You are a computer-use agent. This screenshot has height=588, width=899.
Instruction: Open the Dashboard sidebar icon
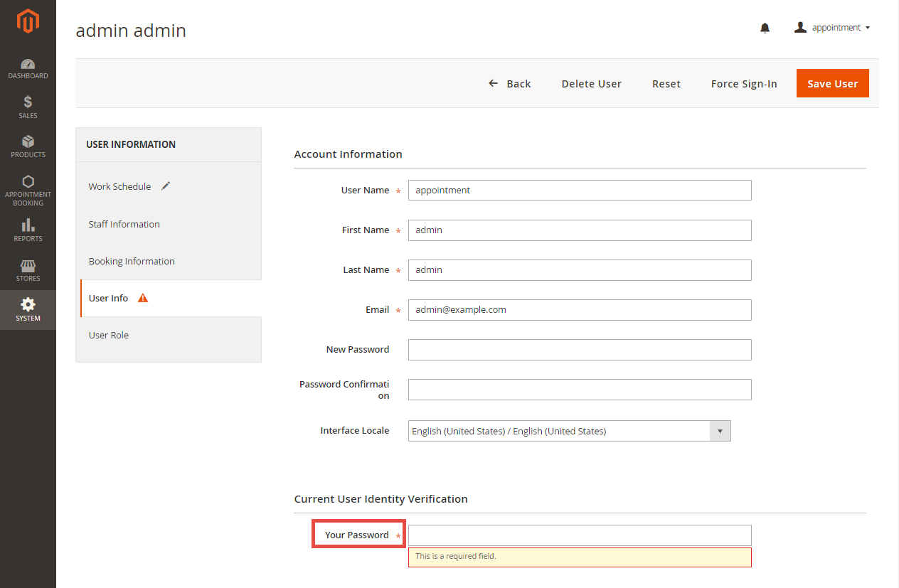(28, 65)
